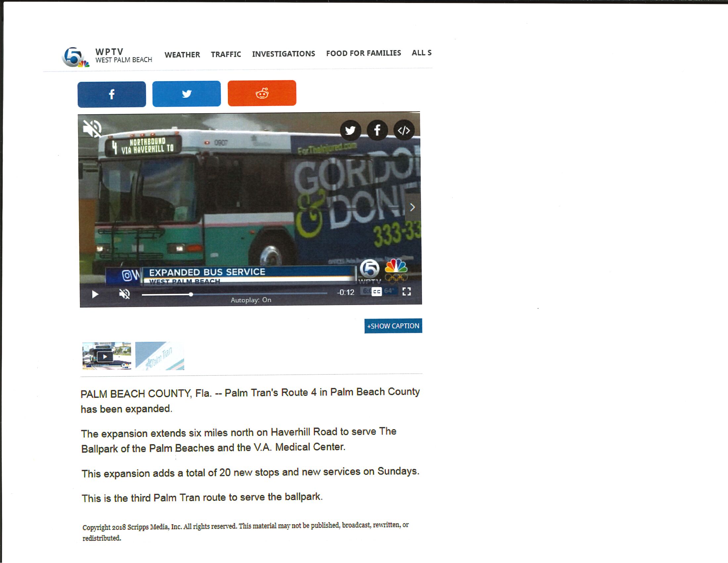Image resolution: width=728 pixels, height=563 pixels.
Task: Click 'EXPANDED BUS SERVICE' banner in video
Action: pyautogui.click(x=207, y=272)
